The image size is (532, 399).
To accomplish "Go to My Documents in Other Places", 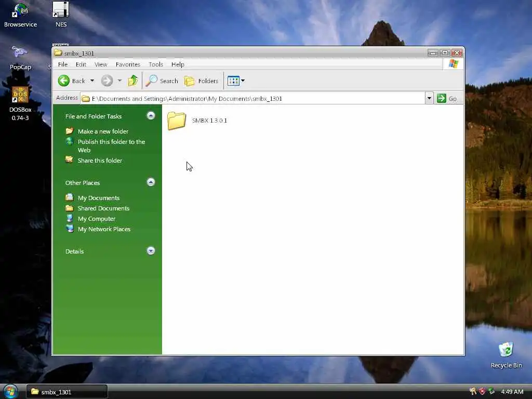I will coord(99,198).
